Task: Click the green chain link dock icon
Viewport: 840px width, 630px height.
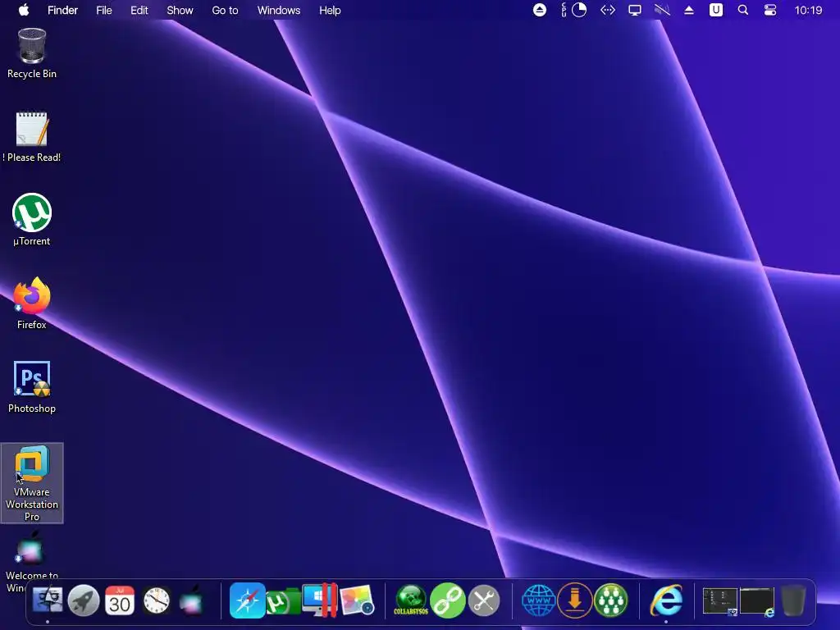Action: (447, 600)
